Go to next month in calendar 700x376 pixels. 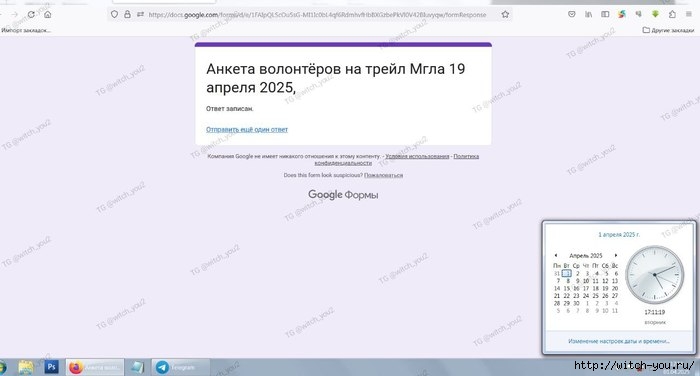[616, 255]
